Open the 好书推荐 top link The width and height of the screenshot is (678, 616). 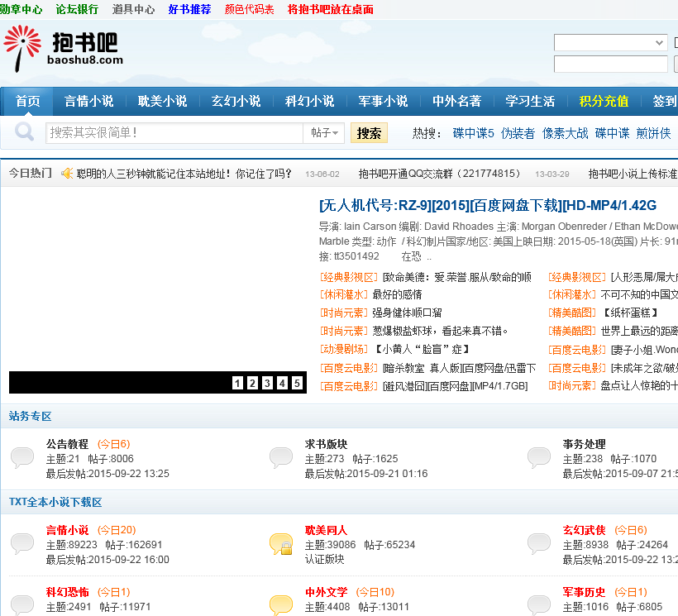pos(189,9)
